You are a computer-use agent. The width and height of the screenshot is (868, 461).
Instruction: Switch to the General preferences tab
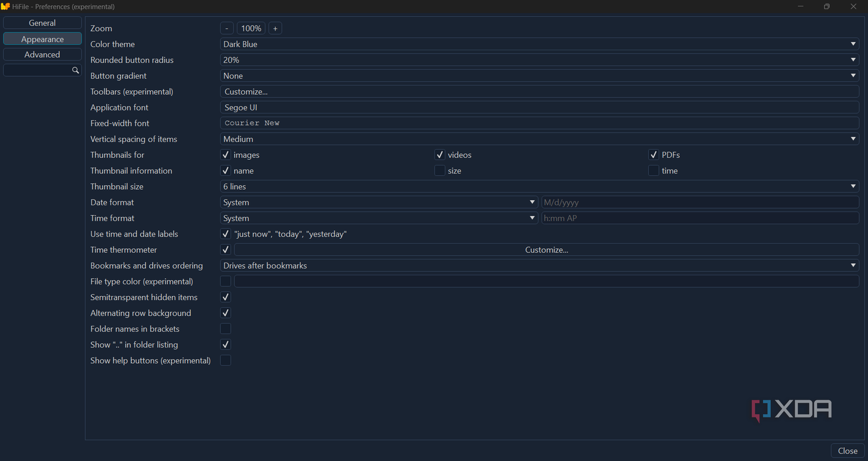[x=42, y=23]
